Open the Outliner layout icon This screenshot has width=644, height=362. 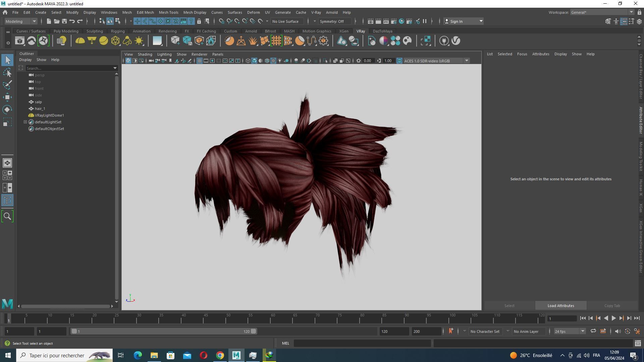(x=7, y=200)
